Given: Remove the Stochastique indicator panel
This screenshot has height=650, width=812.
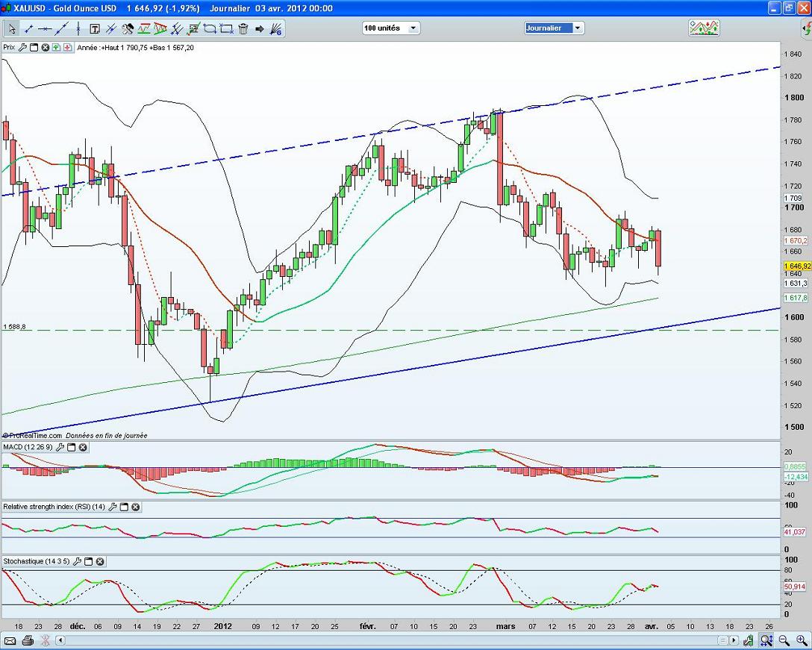Looking at the screenshot, I should coord(100,561).
